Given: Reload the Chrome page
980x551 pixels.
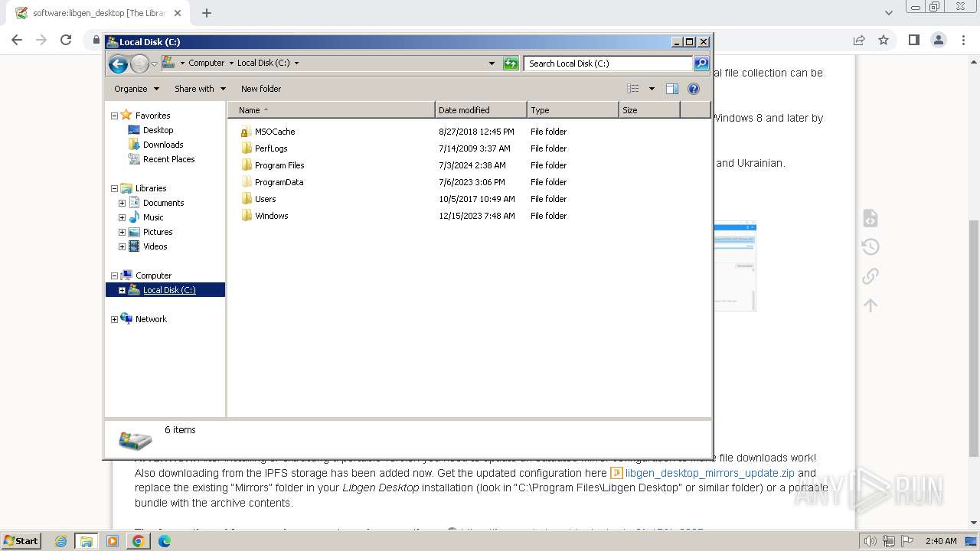Looking at the screenshot, I should coord(66,40).
